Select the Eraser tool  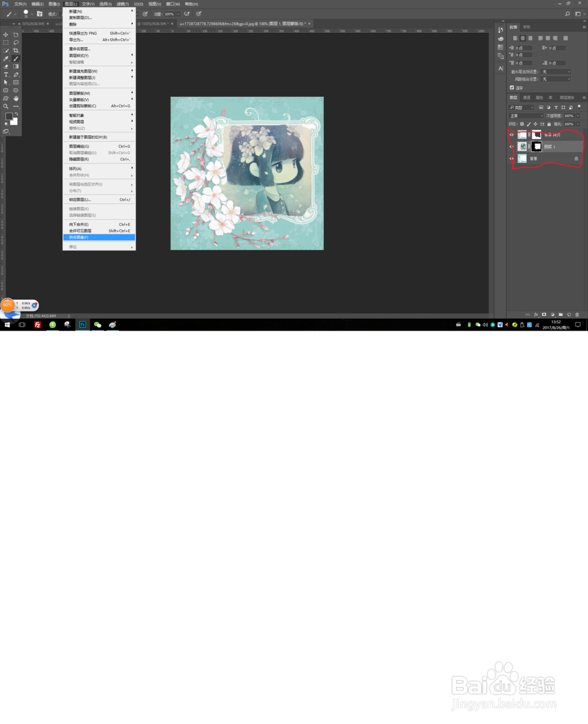point(6,66)
